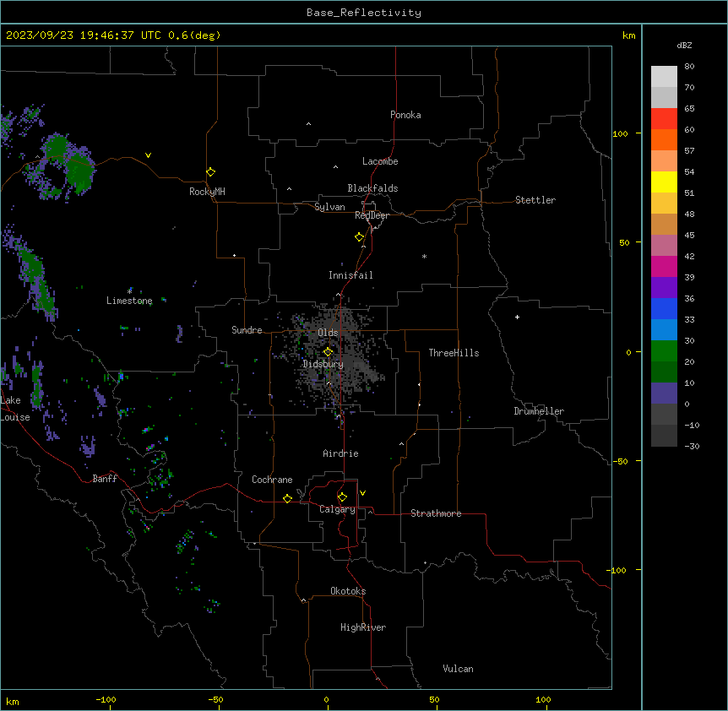This screenshot has height=711, width=728.
Task: Click the 50 tick on vertical km axis
Action: point(624,242)
